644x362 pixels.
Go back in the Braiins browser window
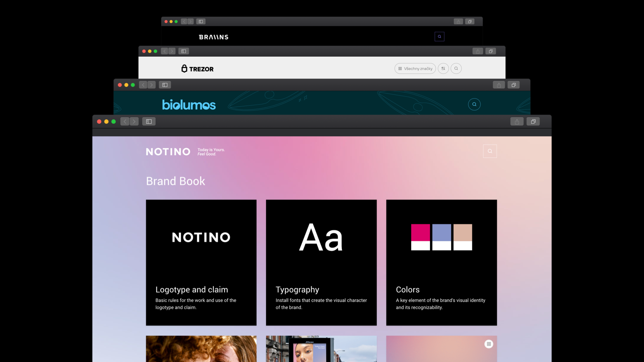tap(184, 21)
